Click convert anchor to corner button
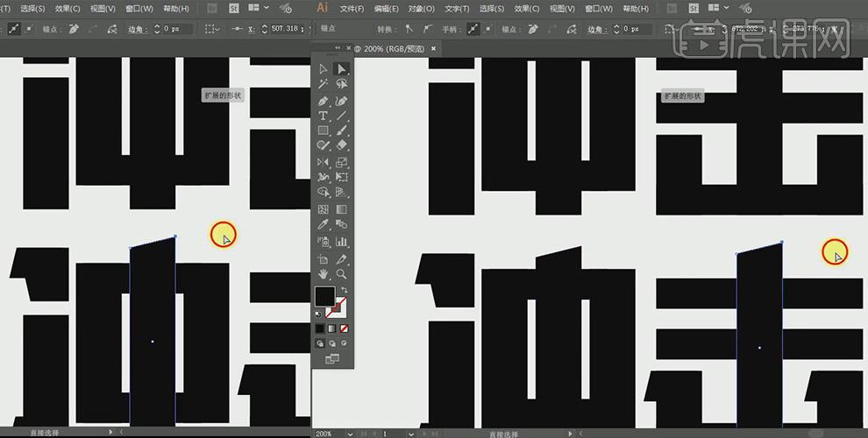868x438 pixels. [409, 29]
